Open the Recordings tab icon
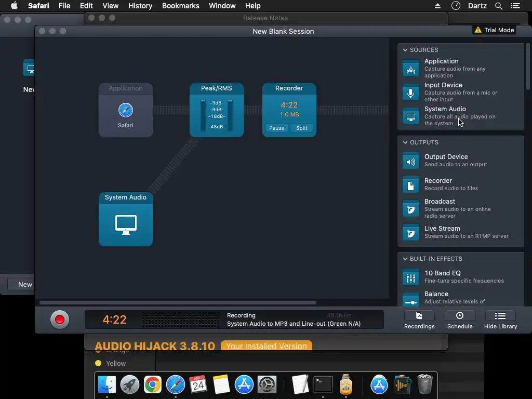The image size is (532, 399). pos(419,316)
